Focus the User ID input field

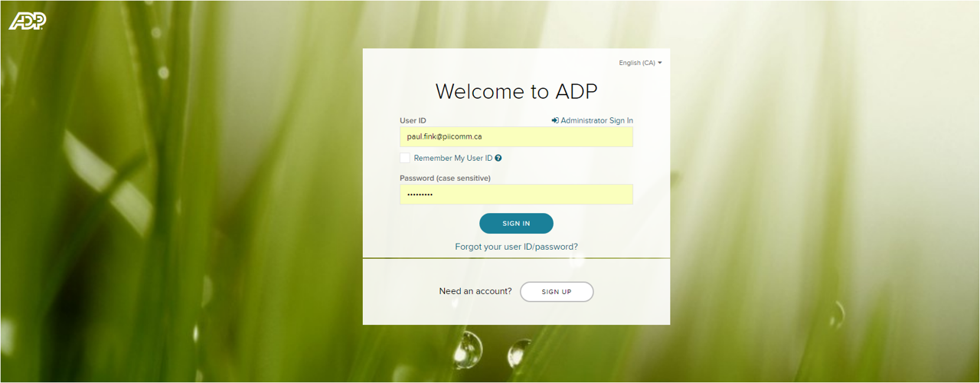point(516,137)
